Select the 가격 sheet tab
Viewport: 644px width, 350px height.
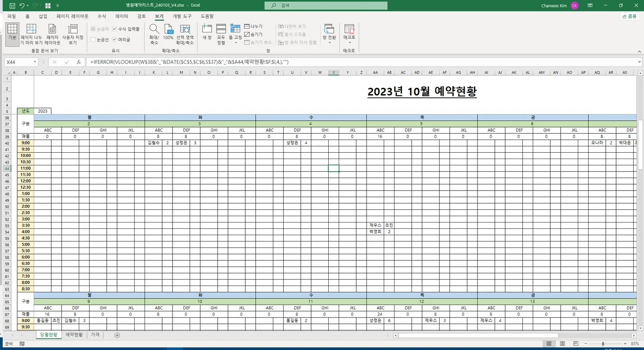(x=95, y=335)
